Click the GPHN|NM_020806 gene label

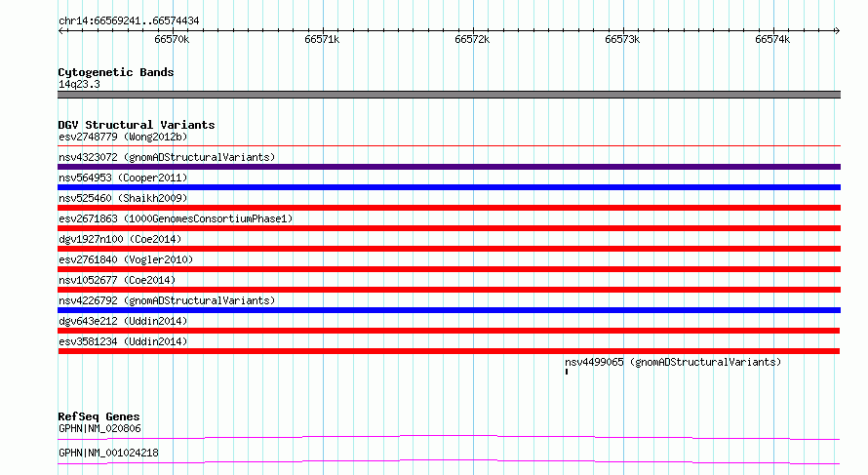tap(99, 428)
